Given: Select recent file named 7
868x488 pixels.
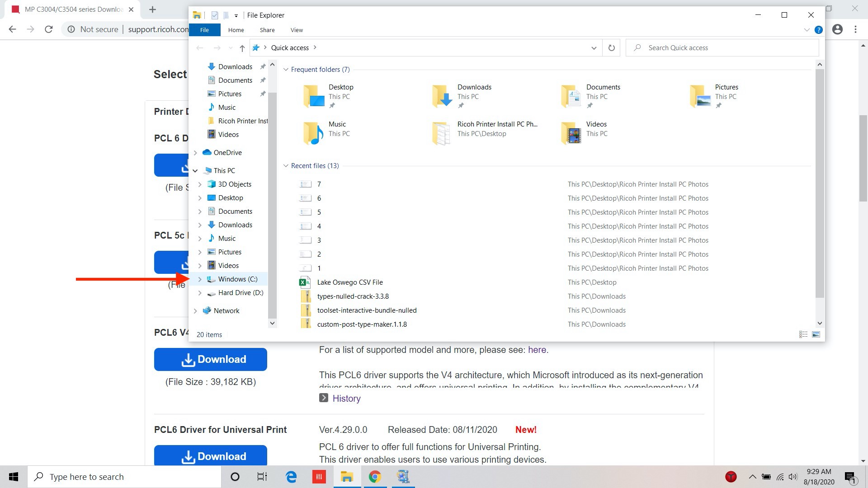Looking at the screenshot, I should tap(319, 184).
